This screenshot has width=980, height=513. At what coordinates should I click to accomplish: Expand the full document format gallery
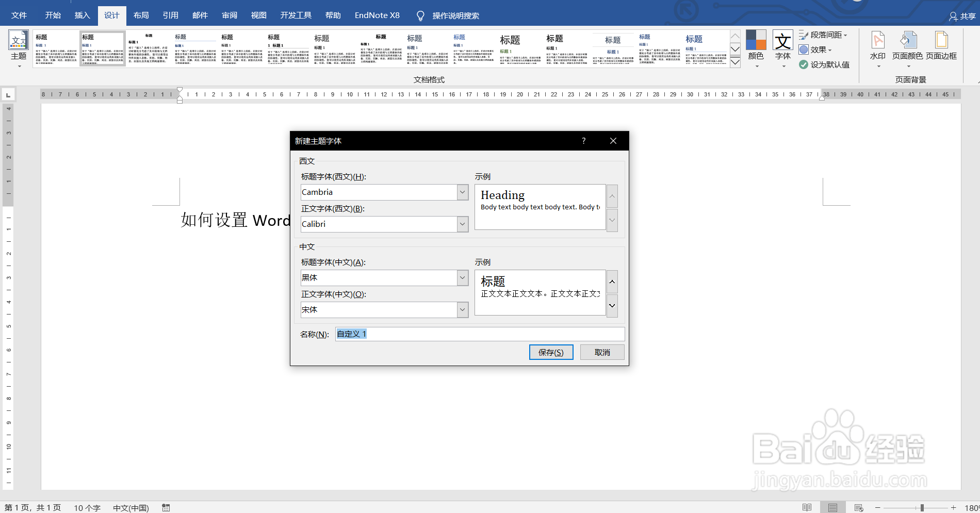tap(736, 62)
